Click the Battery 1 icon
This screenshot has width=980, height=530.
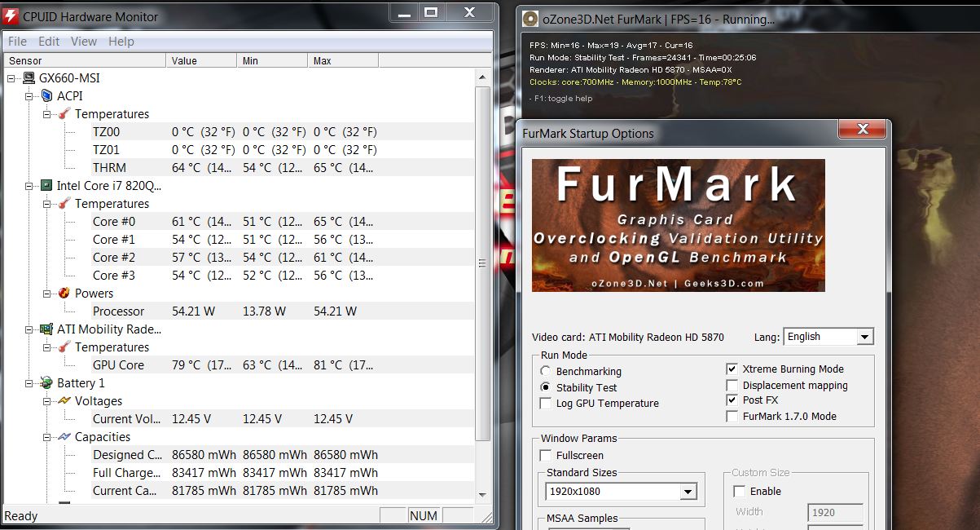click(46, 383)
